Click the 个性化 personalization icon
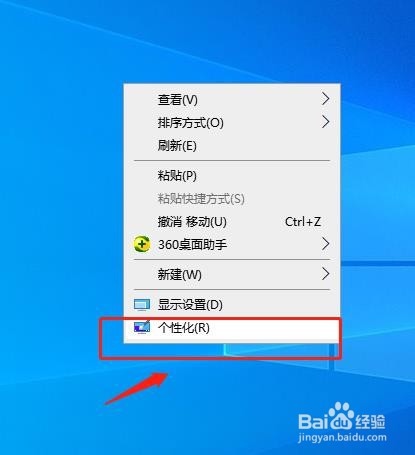 point(142,327)
